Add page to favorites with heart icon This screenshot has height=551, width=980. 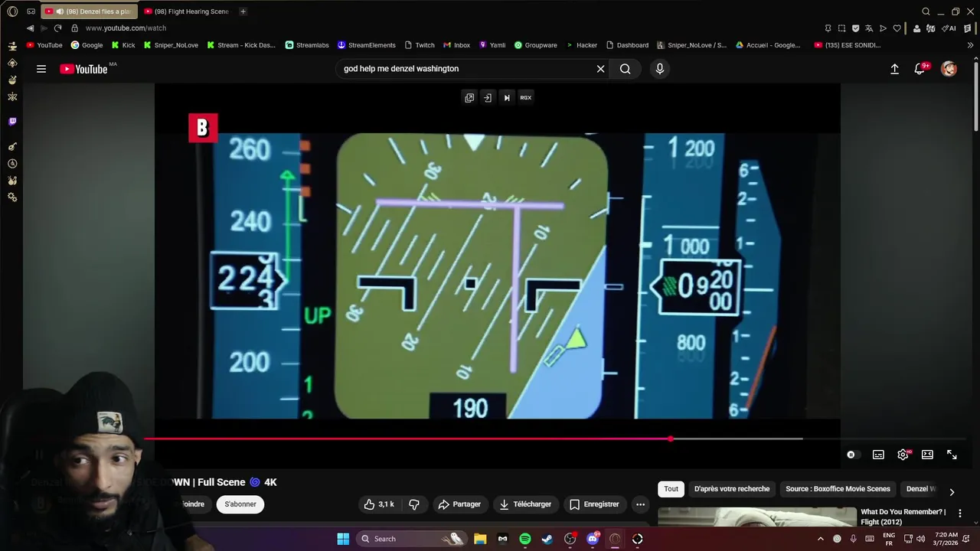(x=897, y=28)
